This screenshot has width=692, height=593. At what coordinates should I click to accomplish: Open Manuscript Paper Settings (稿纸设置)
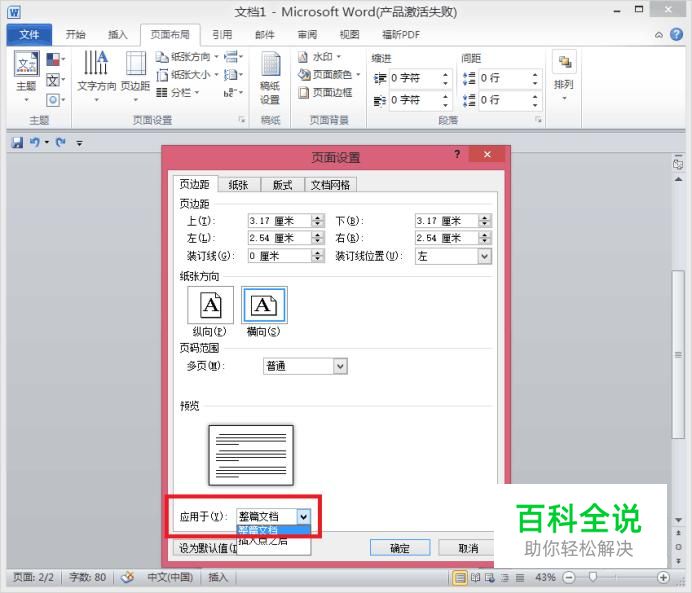[270, 79]
